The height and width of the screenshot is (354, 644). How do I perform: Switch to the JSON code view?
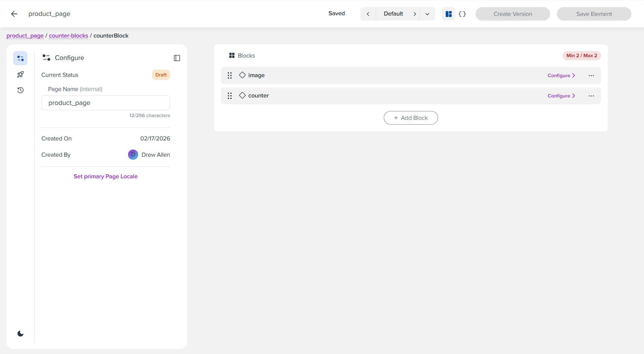pyautogui.click(x=462, y=14)
